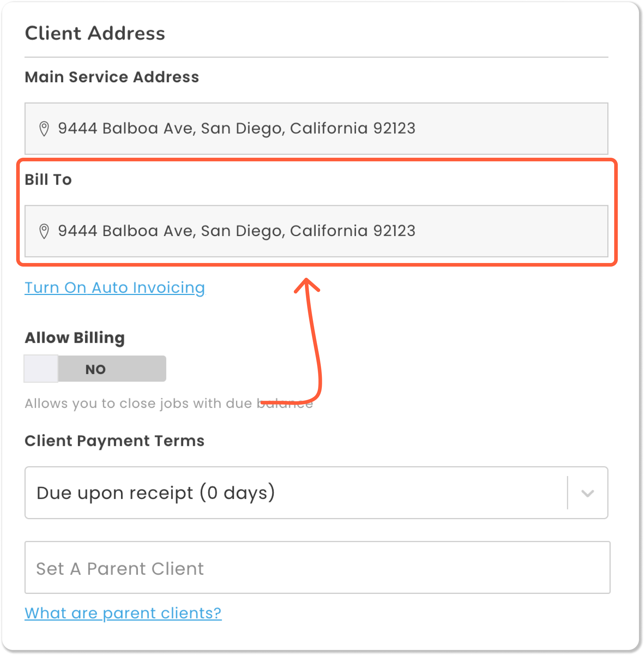Click the Allow Billing label
The height and width of the screenshot is (655, 644).
point(75,338)
